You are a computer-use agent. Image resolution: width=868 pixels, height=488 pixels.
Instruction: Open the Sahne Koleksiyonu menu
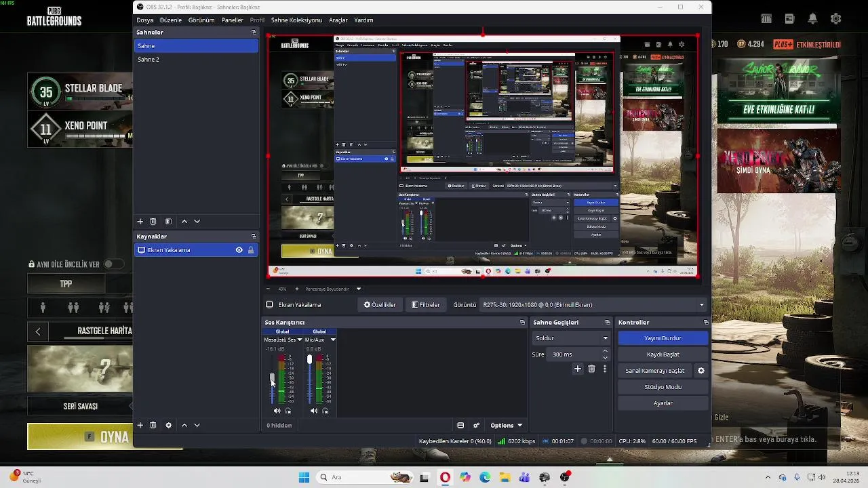pyautogui.click(x=296, y=20)
